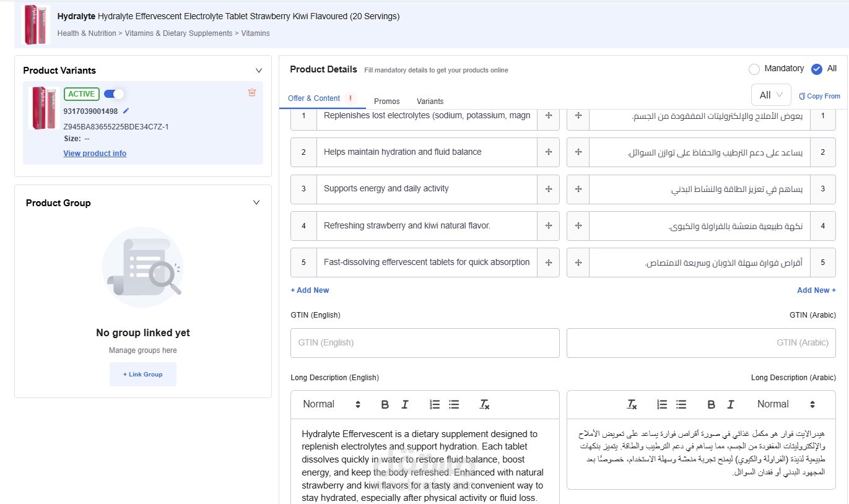Click drag handle of Arabic feature row 5
Image resolution: width=849 pixels, height=504 pixels.
click(578, 263)
